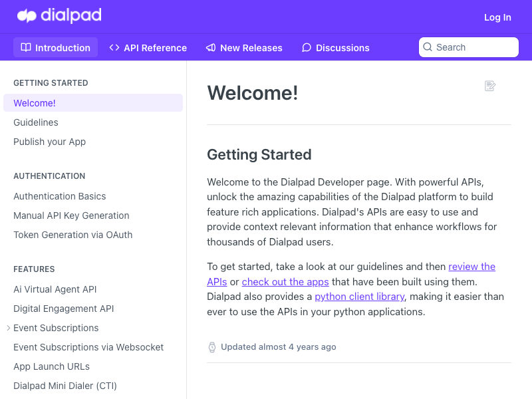Expand the Event Subscriptions chevron
The height and width of the screenshot is (399, 532).
pos(9,328)
